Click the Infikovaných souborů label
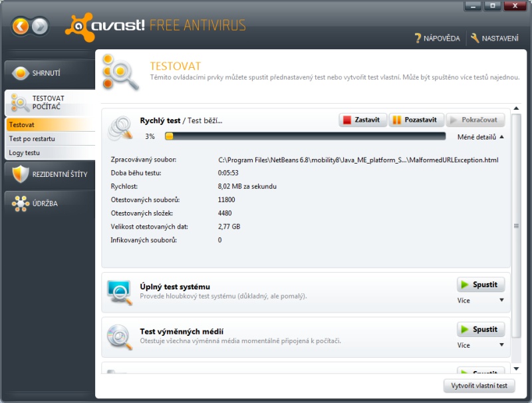The width and height of the screenshot is (532, 403). pos(144,240)
